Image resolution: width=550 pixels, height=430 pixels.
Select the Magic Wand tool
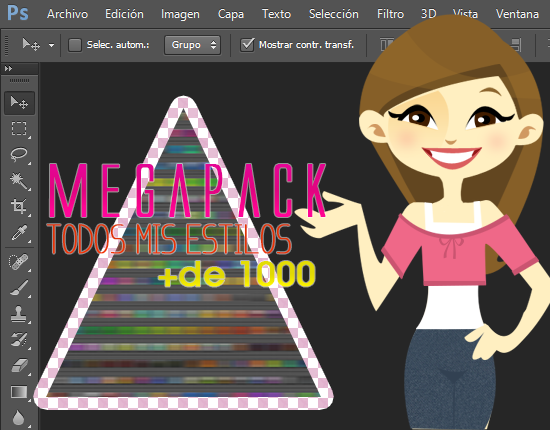click(19, 180)
